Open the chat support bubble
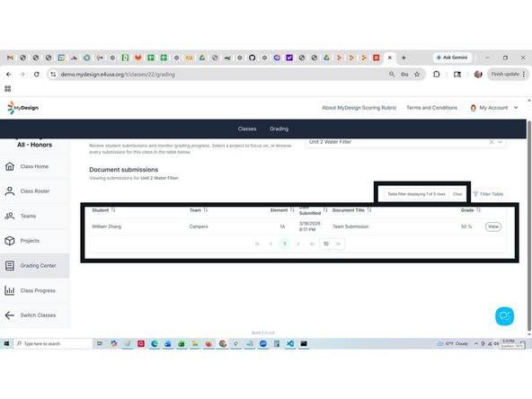 [504, 316]
